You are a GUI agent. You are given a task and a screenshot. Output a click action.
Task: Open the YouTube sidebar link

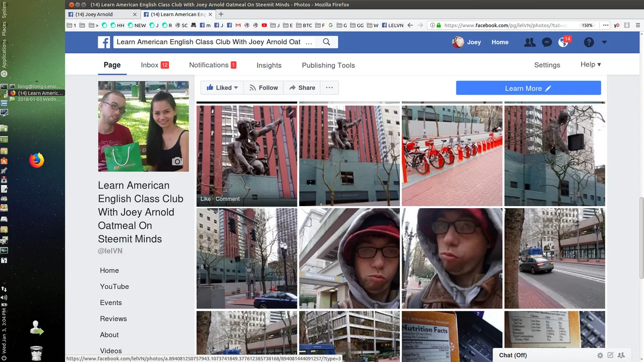(114, 287)
